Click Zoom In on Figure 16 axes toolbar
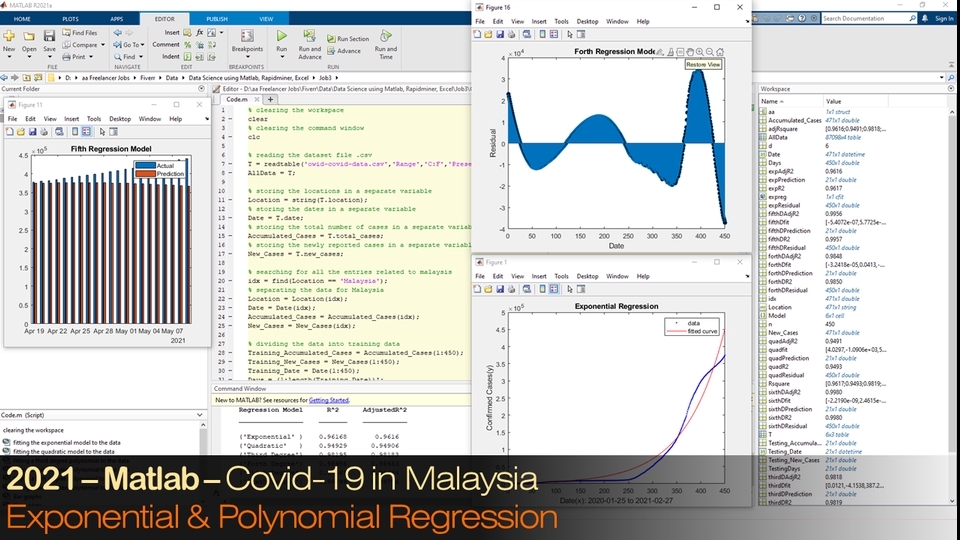Screen dimensions: 960x540 click(699, 52)
